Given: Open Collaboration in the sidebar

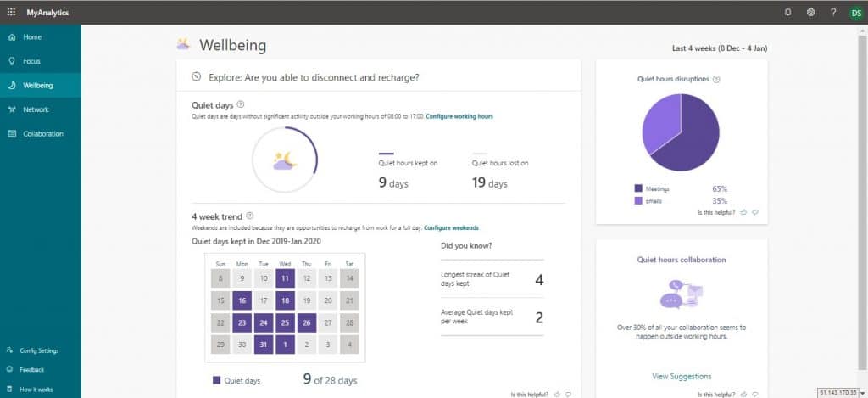Looking at the screenshot, I should coord(42,133).
